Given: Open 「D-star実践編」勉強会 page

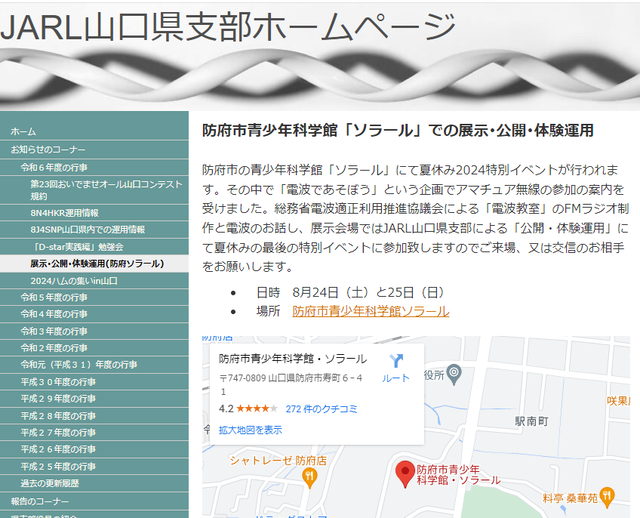Looking at the screenshot, I should pos(94,247).
